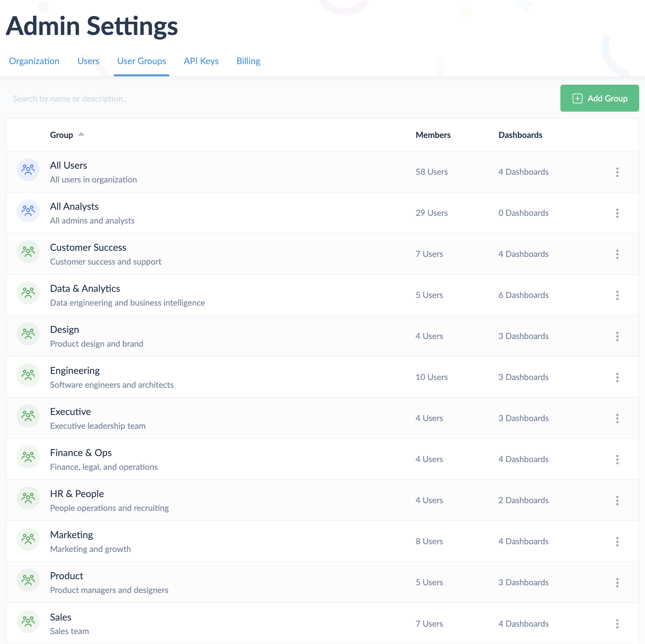
Task: Click the '58 Users' member count
Action: (x=431, y=172)
